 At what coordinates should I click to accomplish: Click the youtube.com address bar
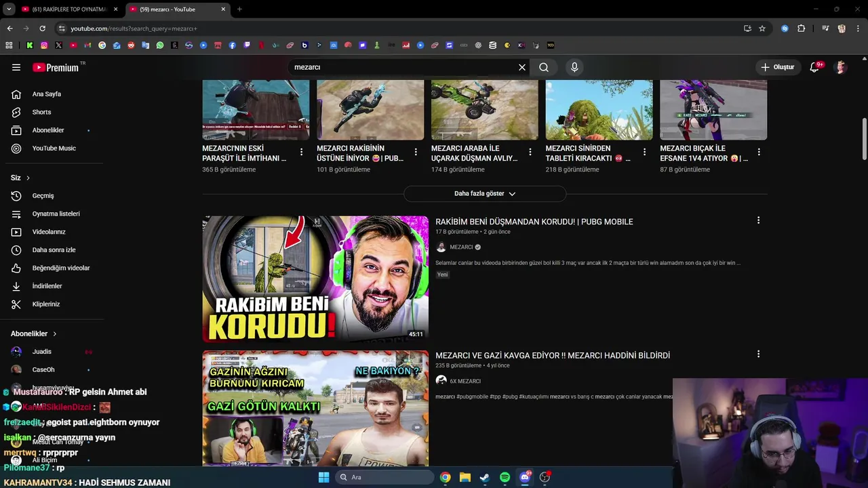pos(400,28)
